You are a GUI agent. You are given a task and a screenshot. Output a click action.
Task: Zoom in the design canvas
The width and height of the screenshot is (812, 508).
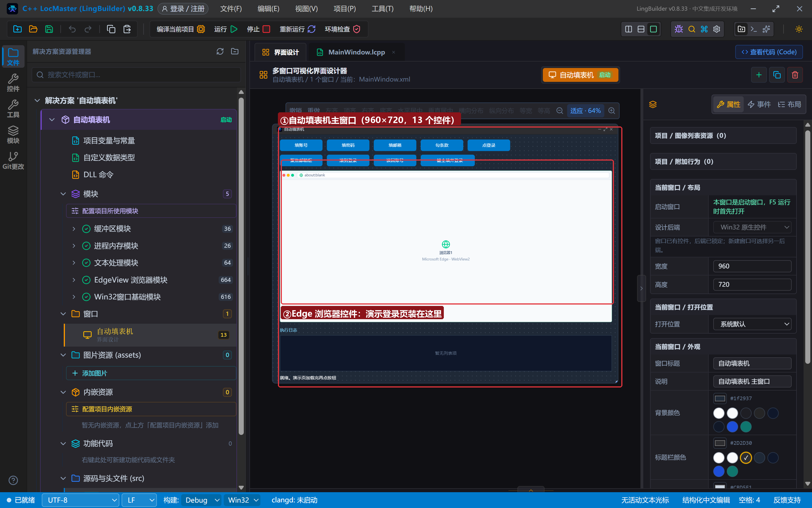(611, 111)
